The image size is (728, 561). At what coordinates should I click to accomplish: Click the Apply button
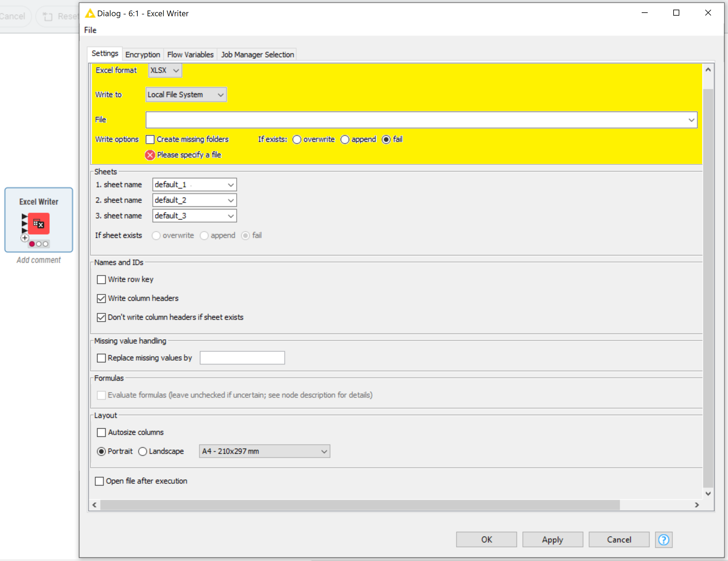coord(552,539)
